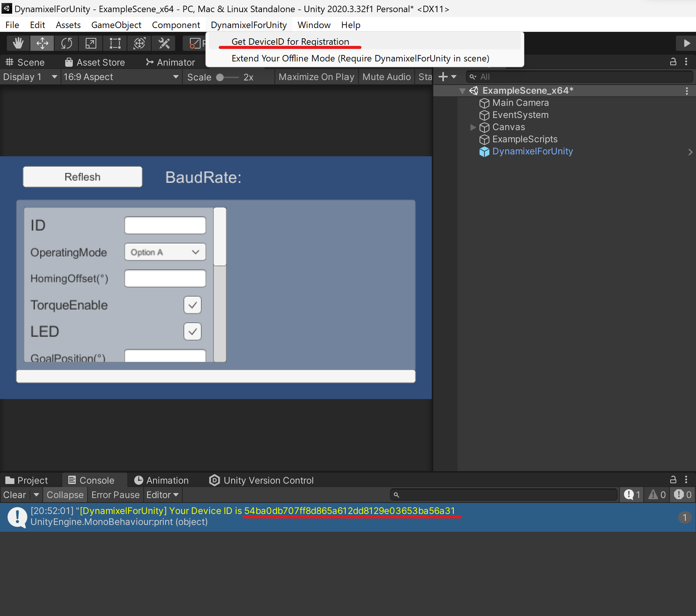Open 16:9 Aspect dropdown

(121, 77)
